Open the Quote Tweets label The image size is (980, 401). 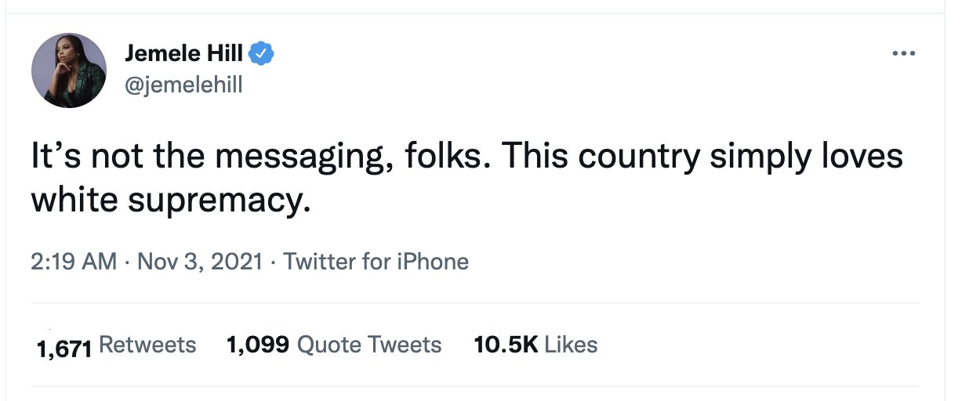[x=369, y=345]
